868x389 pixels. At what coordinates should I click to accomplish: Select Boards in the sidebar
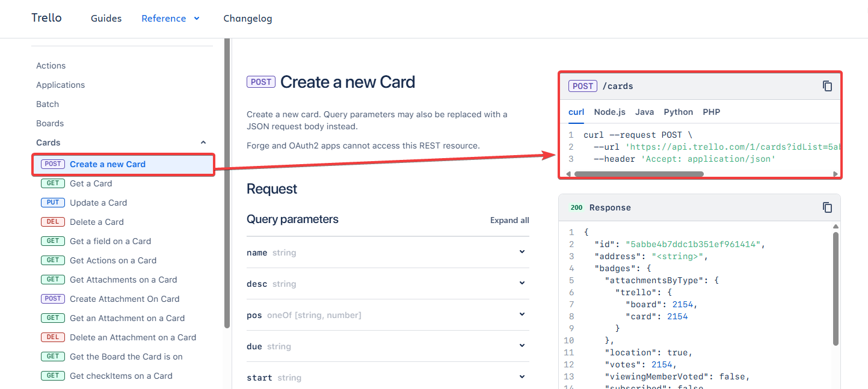coord(49,123)
